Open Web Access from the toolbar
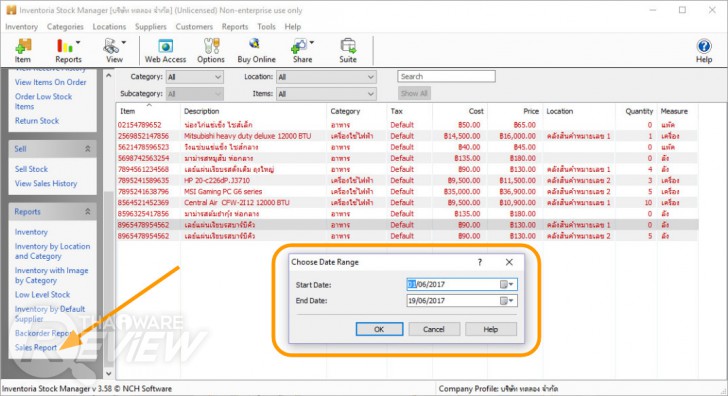The image size is (728, 396). pos(165,51)
